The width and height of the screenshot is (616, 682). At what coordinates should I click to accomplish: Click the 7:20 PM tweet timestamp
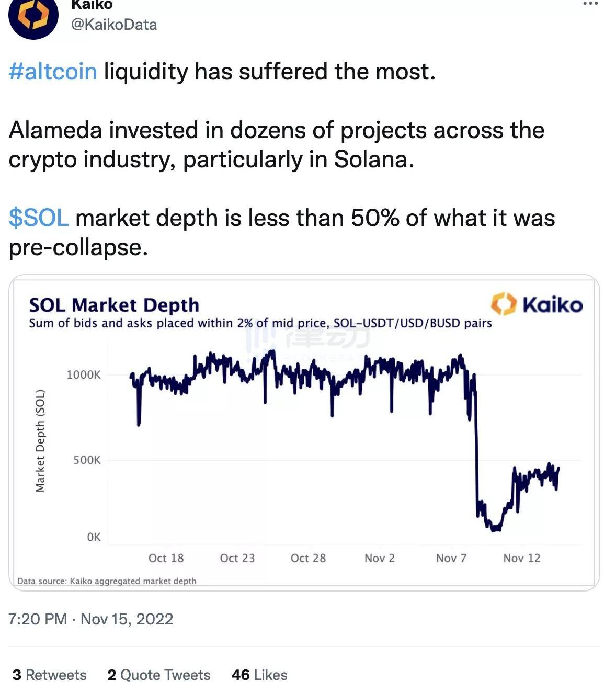point(38,619)
